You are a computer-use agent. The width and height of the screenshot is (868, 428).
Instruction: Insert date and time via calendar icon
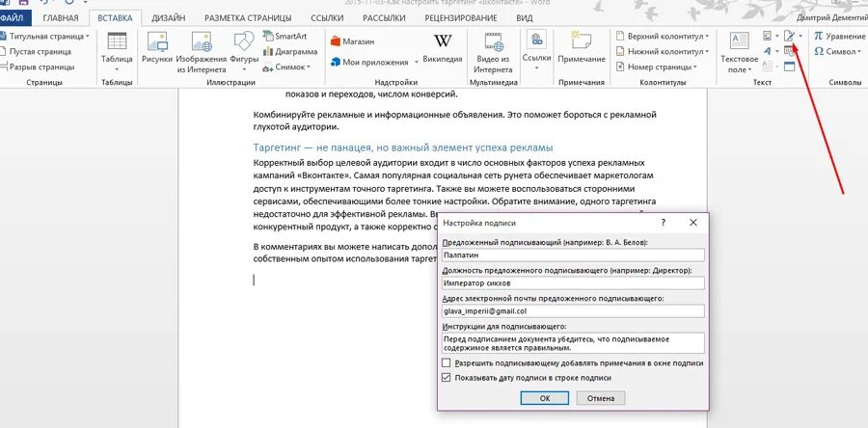(x=789, y=51)
